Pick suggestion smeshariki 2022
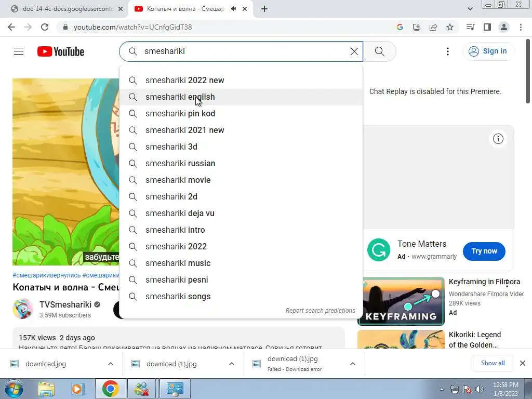The image size is (532, 399). [x=241, y=247]
